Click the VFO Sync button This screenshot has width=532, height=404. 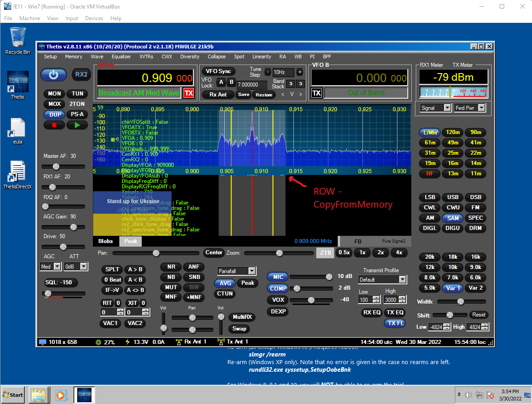218,71
